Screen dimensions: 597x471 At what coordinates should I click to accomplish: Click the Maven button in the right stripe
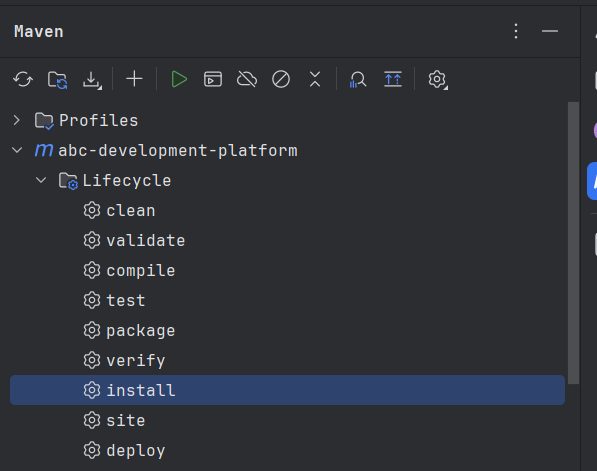(592, 181)
